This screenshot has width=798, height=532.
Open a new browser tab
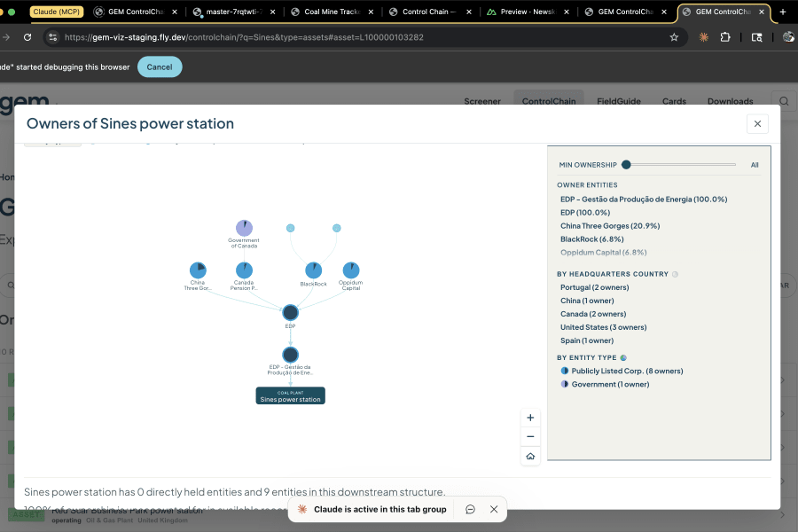(x=783, y=12)
